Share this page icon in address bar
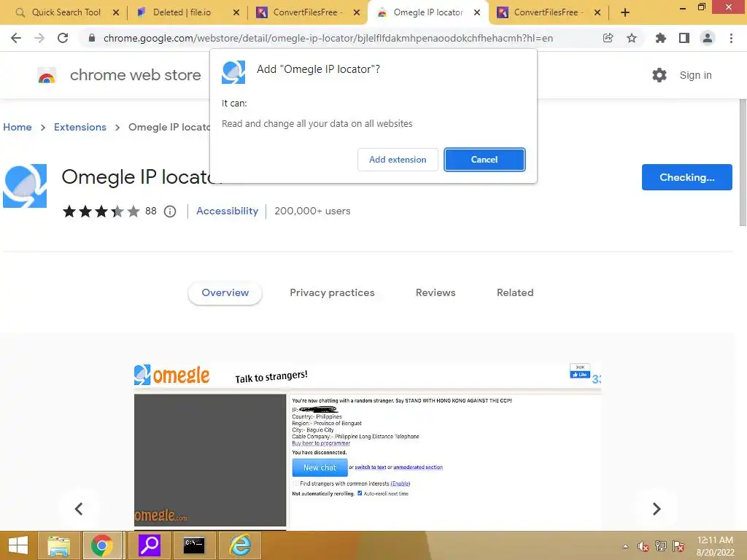The width and height of the screenshot is (747, 560). pyautogui.click(x=608, y=38)
